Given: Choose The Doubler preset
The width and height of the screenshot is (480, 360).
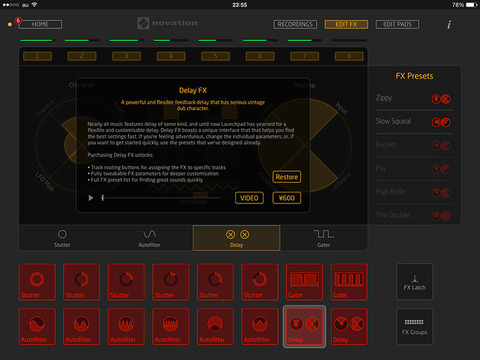Looking at the screenshot, I should click(x=414, y=215).
